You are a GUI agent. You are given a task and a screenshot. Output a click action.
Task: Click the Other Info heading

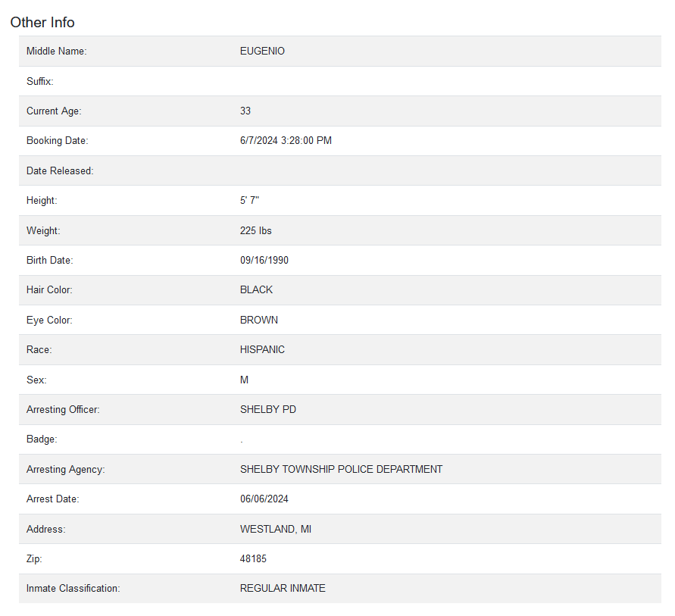[x=42, y=23]
